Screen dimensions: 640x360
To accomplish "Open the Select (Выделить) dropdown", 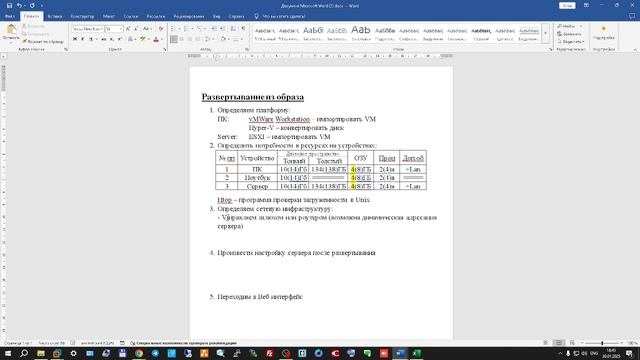I will tap(571, 42).
